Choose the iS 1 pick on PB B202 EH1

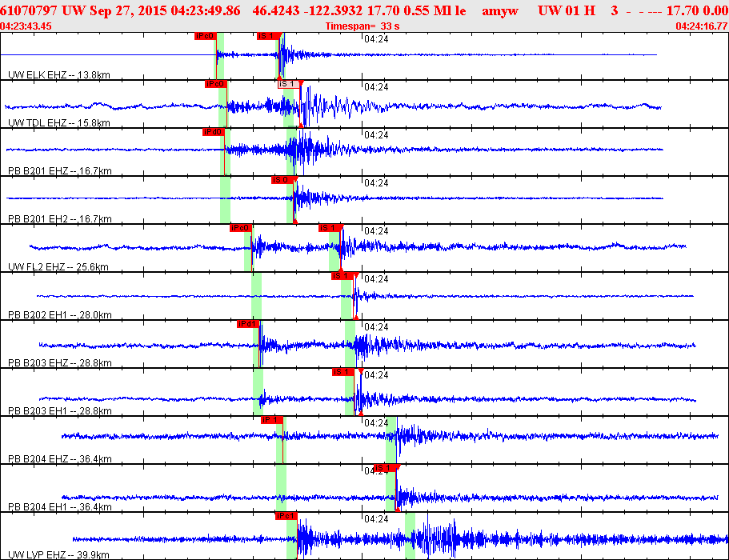click(342, 276)
